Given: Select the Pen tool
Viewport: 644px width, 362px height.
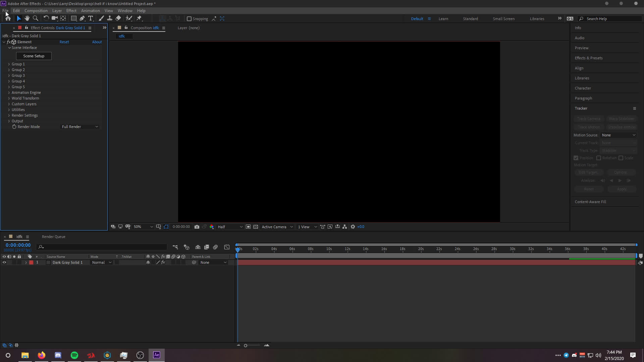Looking at the screenshot, I should click(82, 18).
